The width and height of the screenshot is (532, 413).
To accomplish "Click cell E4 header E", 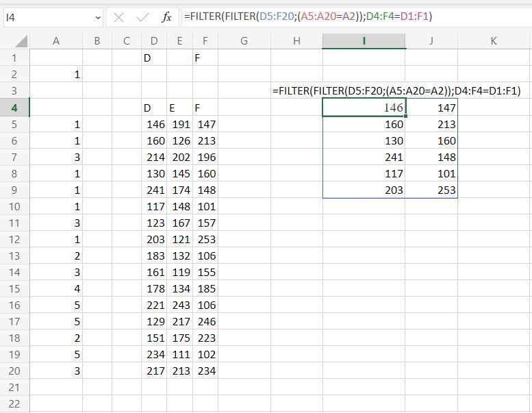I will click(x=179, y=108).
